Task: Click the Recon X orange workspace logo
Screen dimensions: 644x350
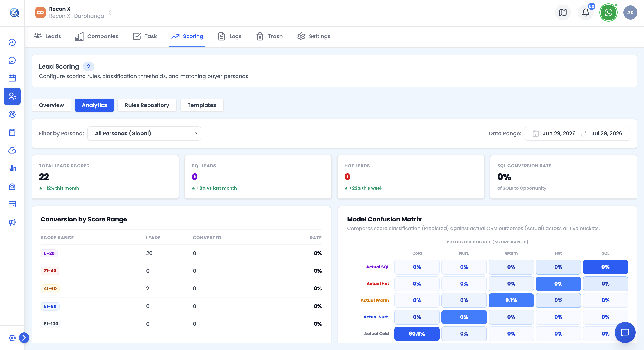Action: (40, 12)
